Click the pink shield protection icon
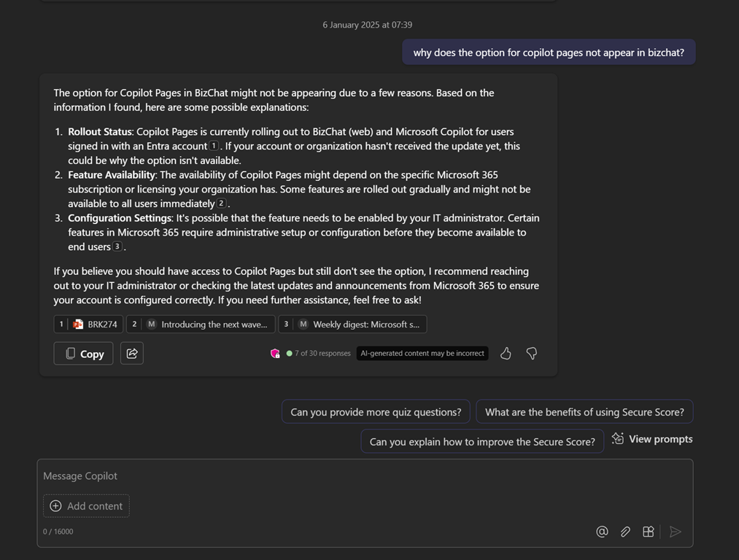This screenshot has width=739, height=560. pos(275,354)
